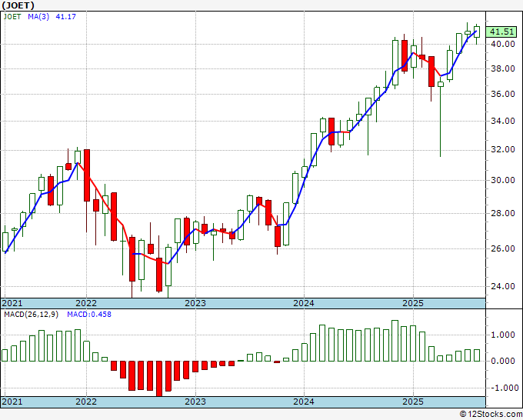Click 2024 on the MACD time axis
The height and width of the screenshot is (420, 523).
pos(304,402)
